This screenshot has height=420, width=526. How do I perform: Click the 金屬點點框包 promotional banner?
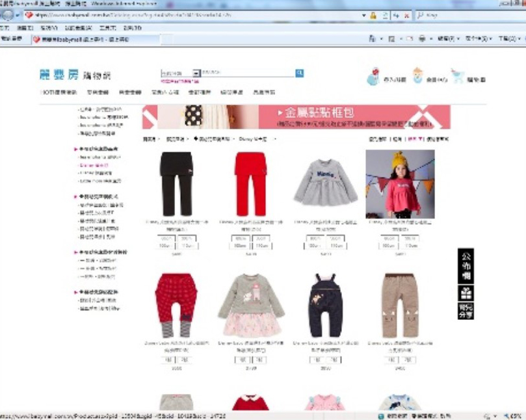click(296, 117)
